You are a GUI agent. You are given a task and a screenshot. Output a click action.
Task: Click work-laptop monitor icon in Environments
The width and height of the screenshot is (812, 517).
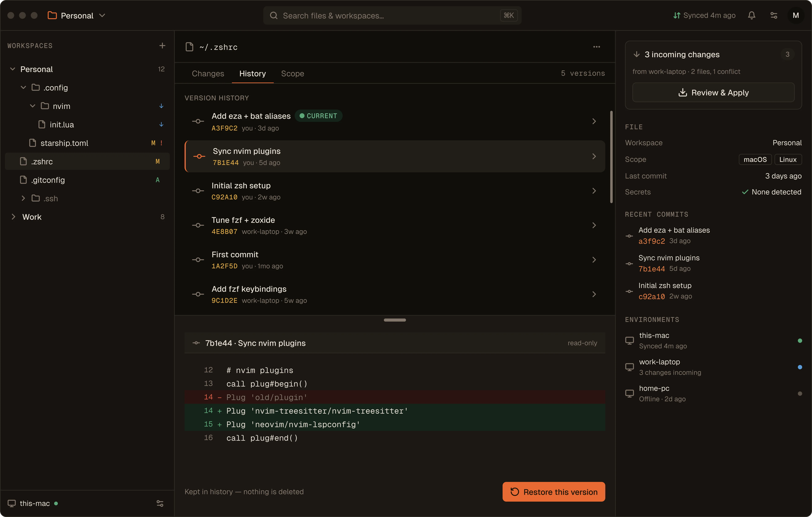click(629, 367)
